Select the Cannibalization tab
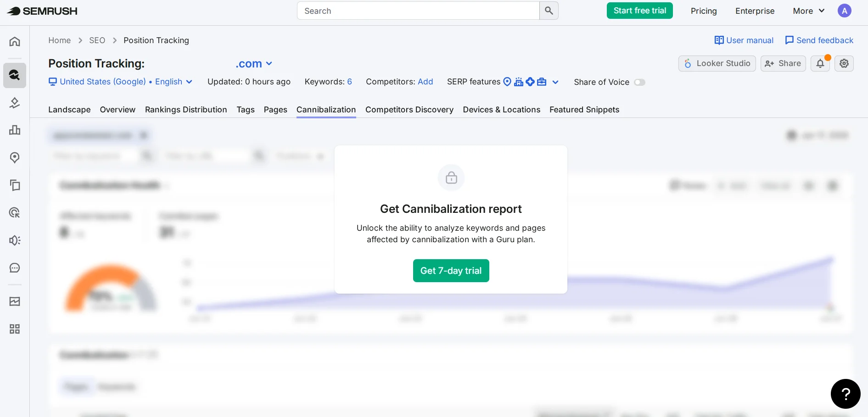Image resolution: width=868 pixels, height=417 pixels. [x=326, y=110]
